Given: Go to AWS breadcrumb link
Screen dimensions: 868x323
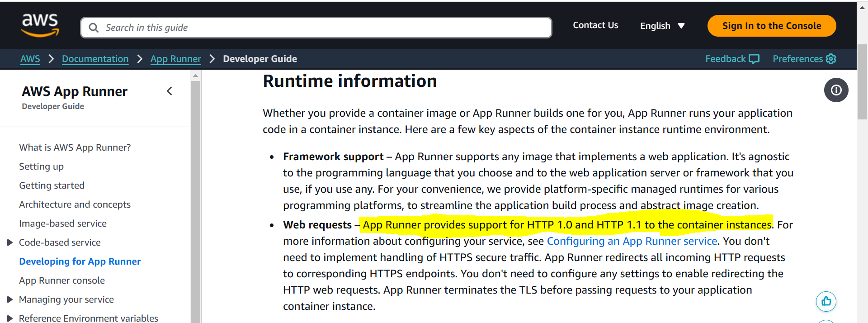Looking at the screenshot, I should pos(30,59).
